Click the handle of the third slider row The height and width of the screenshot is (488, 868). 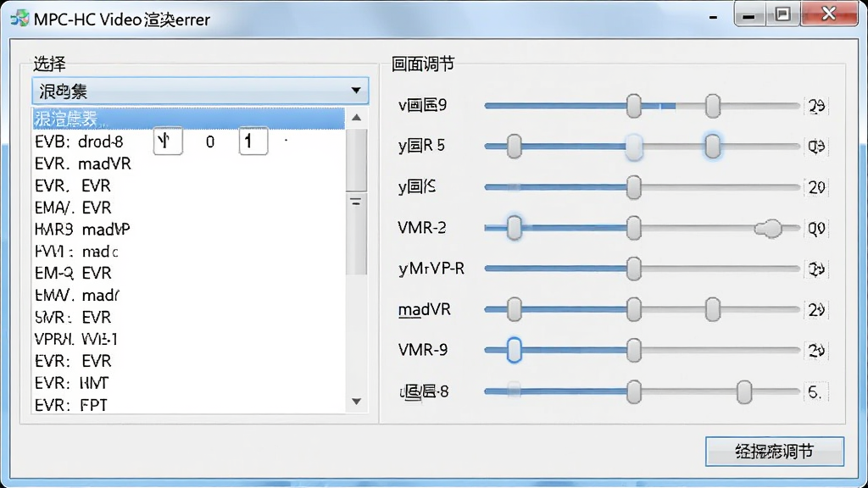point(634,187)
